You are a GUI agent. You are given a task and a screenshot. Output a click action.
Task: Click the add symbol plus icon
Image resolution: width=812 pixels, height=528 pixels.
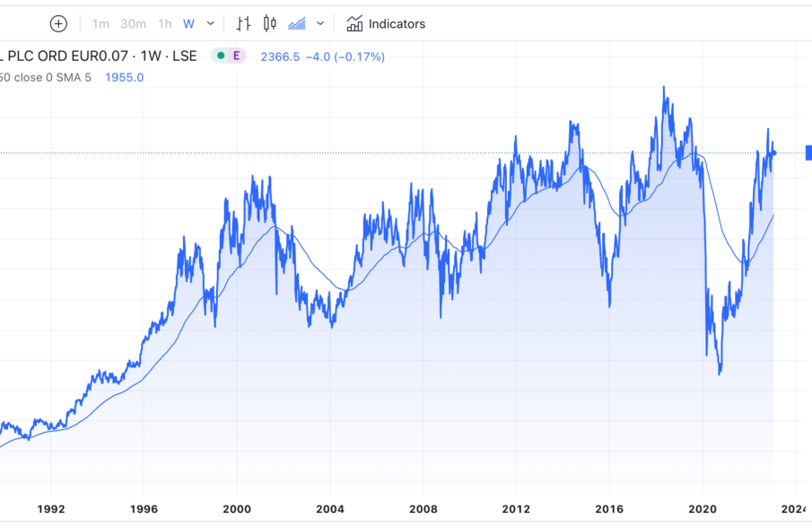click(x=58, y=23)
